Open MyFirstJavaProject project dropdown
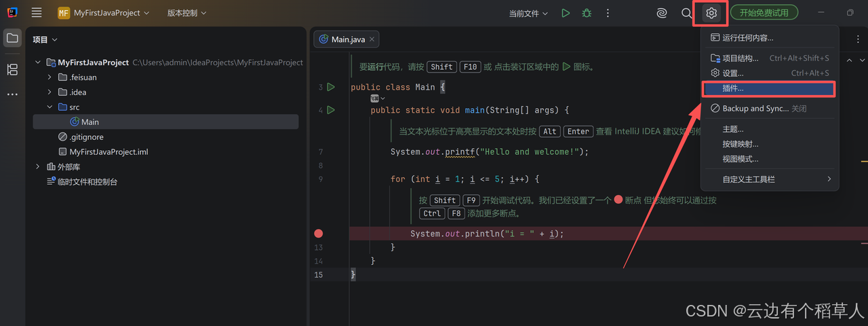The height and width of the screenshot is (326, 868). click(104, 13)
